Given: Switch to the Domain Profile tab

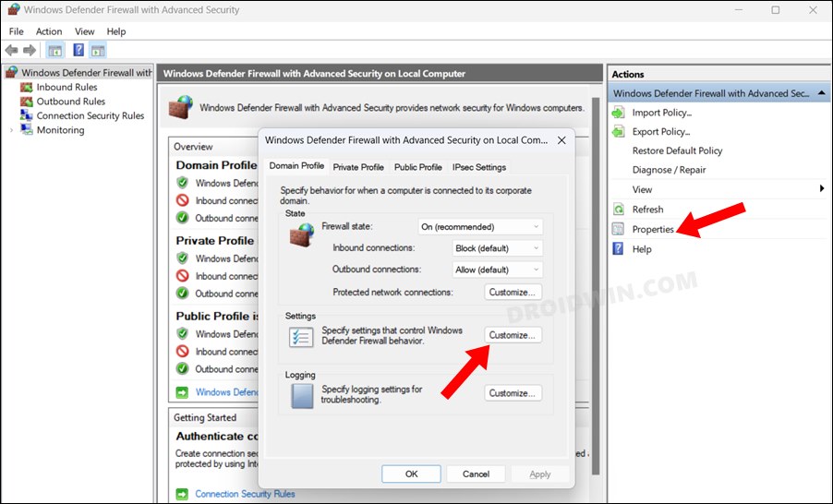Looking at the screenshot, I should point(296,166).
